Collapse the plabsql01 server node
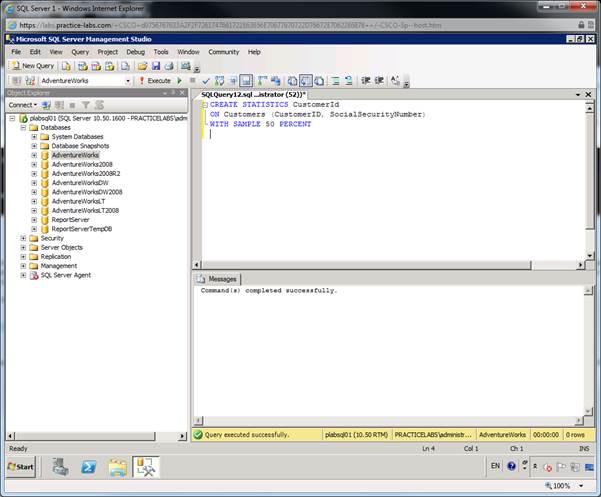Image resolution: width=601 pixels, height=497 pixels. pos(12,118)
